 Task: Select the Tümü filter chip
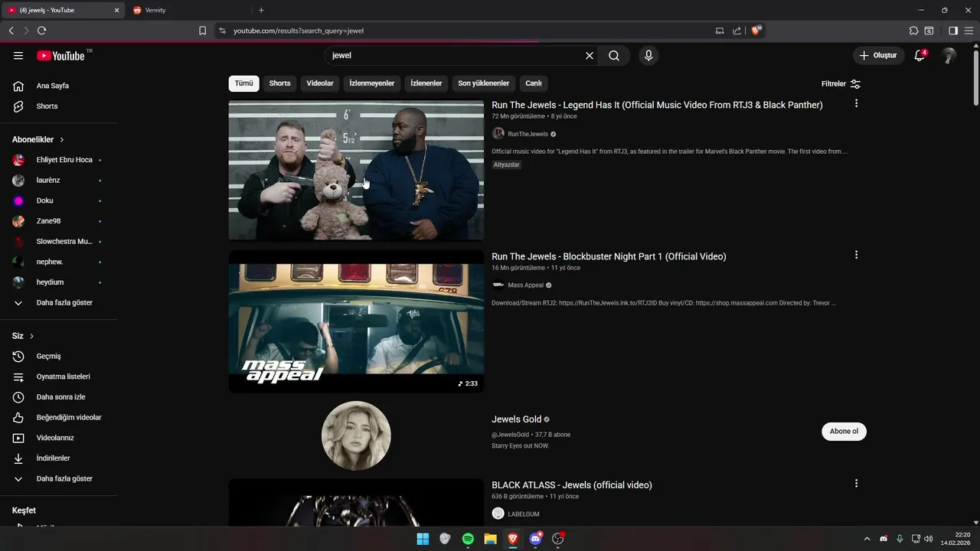243,83
